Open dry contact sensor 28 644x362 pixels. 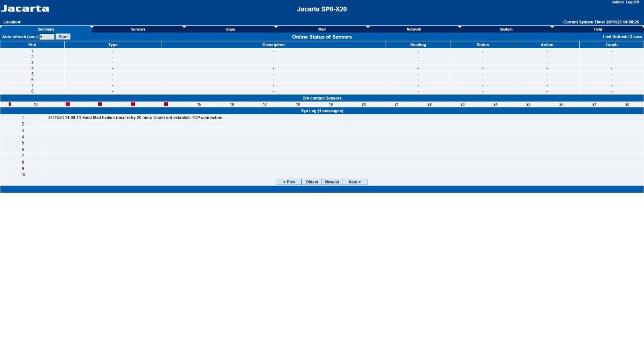coord(627,105)
